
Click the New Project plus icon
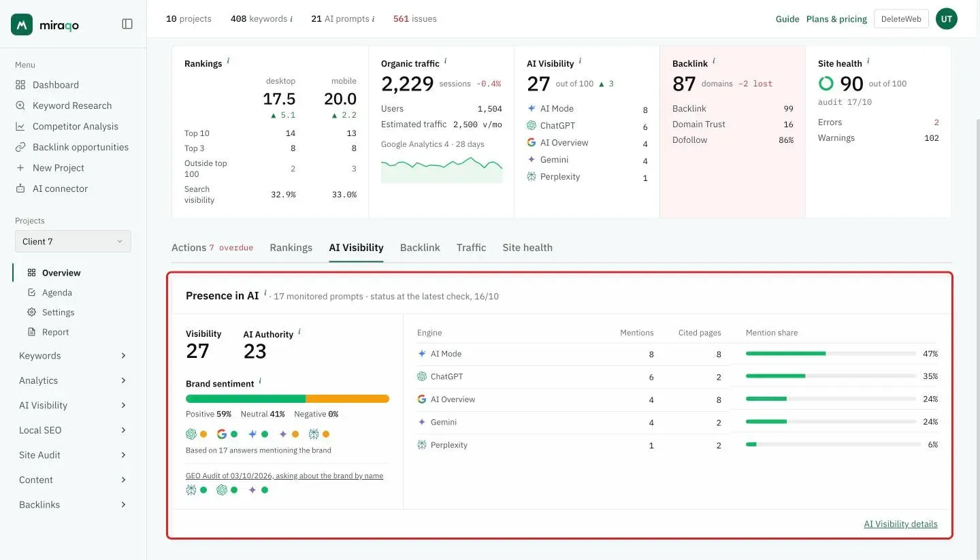pos(20,168)
